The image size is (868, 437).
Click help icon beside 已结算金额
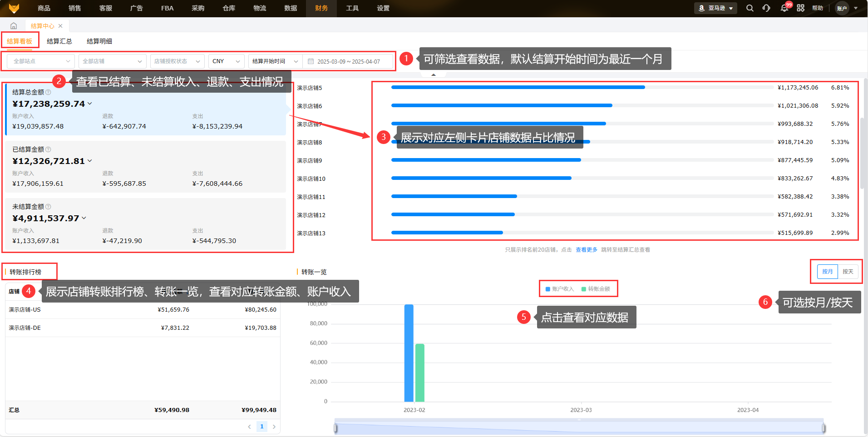pos(48,149)
